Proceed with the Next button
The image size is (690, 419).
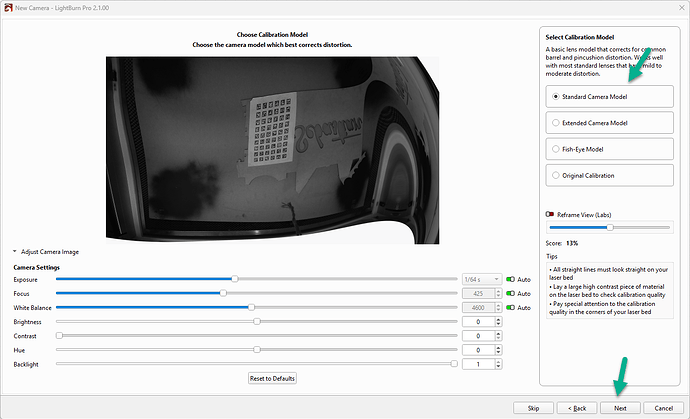click(620, 408)
